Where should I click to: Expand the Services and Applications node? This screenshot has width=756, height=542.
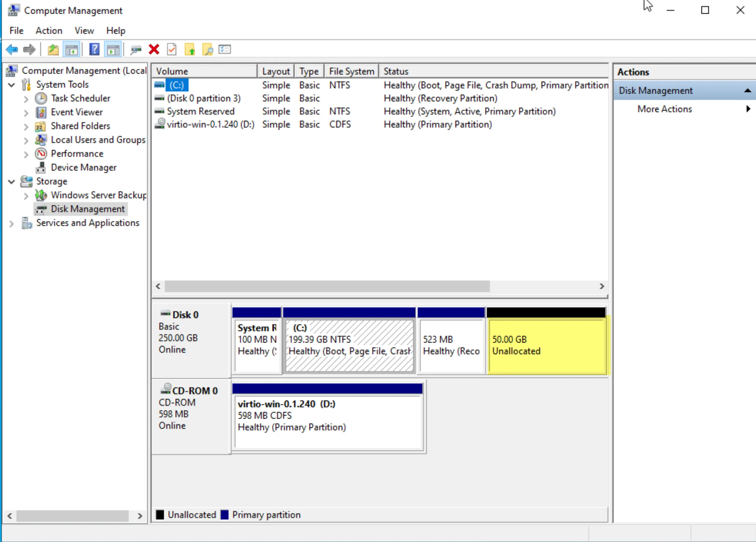12,224
